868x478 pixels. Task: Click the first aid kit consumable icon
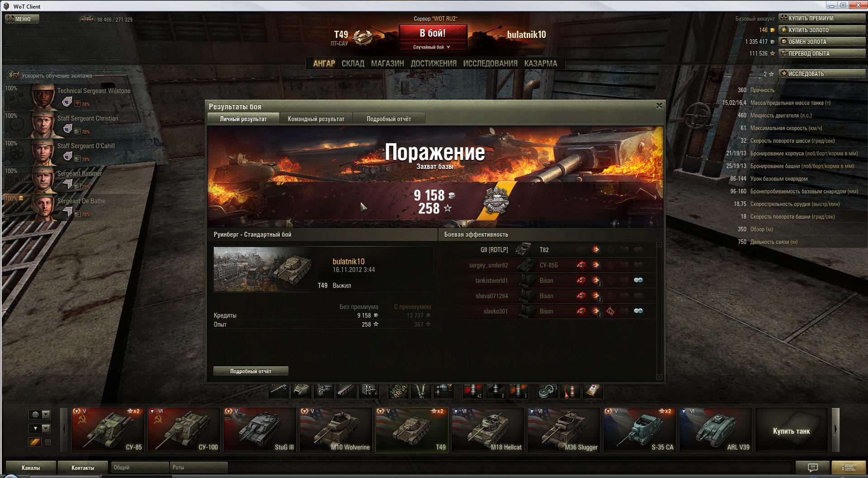tap(593, 391)
